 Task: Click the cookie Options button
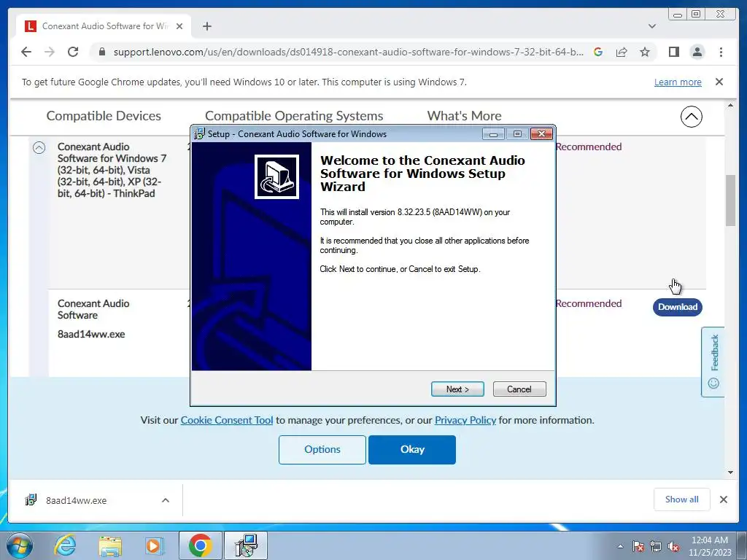322,449
